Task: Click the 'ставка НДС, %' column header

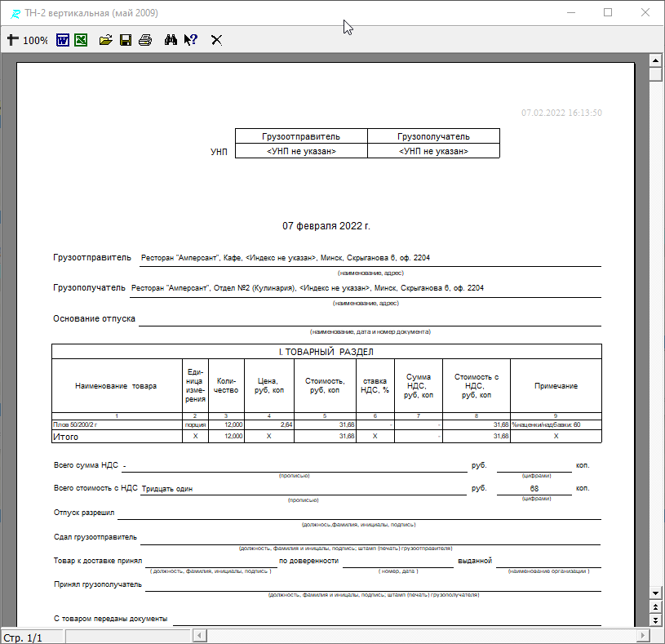Action: (375, 385)
